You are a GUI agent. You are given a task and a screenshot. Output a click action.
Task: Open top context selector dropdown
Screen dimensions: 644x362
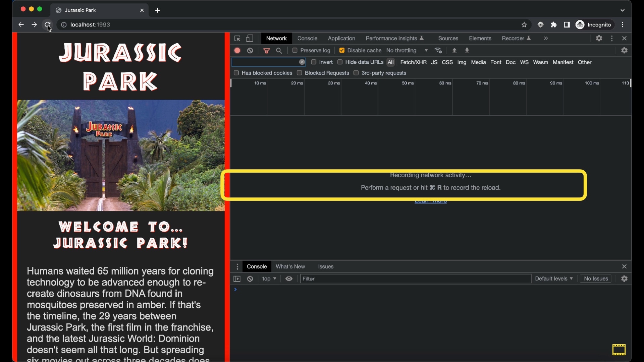click(x=269, y=279)
